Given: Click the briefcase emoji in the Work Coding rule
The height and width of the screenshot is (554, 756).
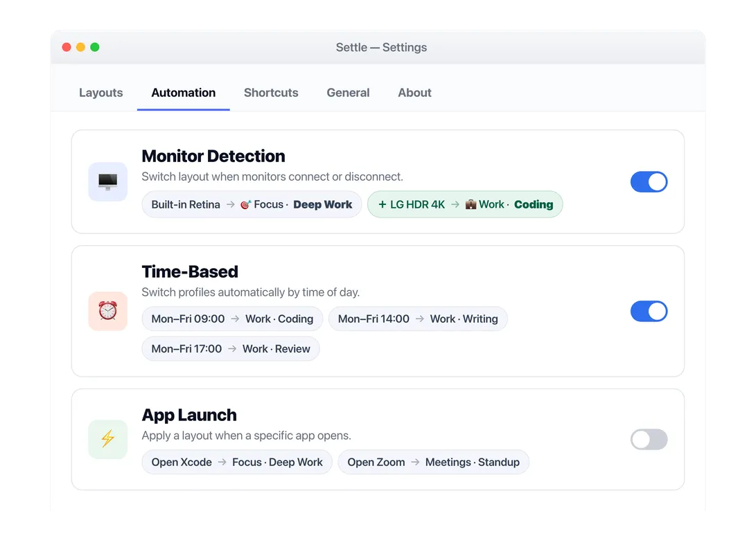Looking at the screenshot, I should pyautogui.click(x=471, y=205).
